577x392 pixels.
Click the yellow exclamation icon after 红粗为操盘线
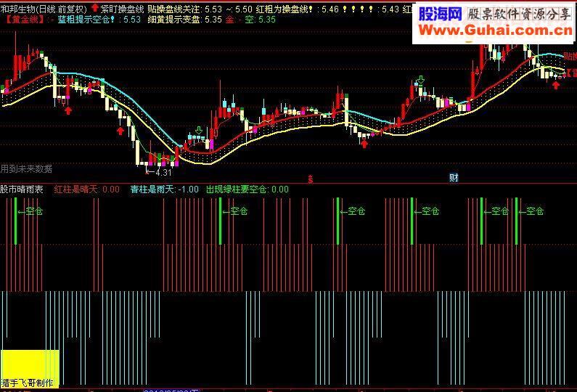point(311,9)
